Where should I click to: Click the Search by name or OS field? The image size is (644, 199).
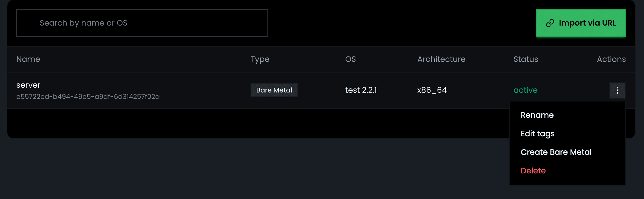coord(142,23)
